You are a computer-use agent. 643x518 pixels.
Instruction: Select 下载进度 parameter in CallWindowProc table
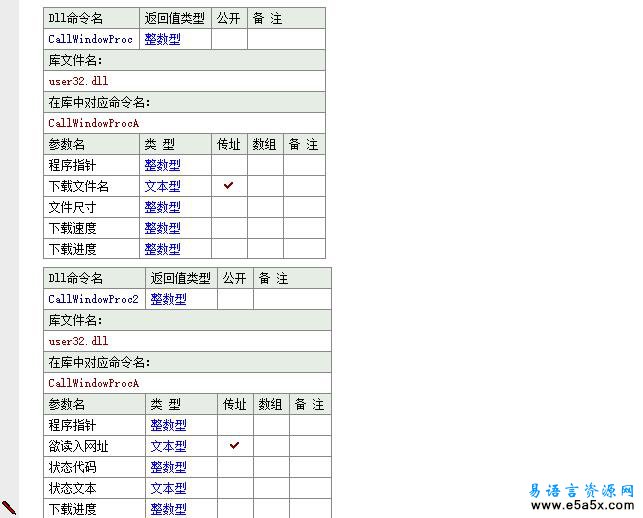(91, 249)
